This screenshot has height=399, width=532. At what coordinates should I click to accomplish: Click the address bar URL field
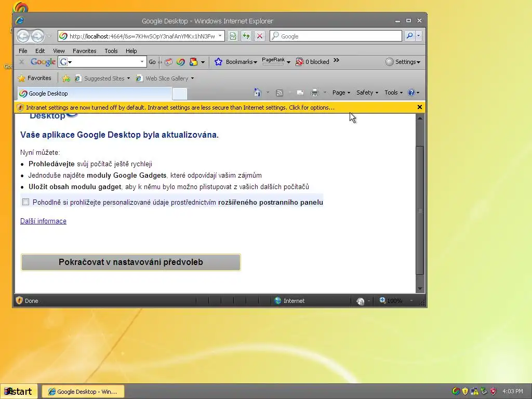137,36
